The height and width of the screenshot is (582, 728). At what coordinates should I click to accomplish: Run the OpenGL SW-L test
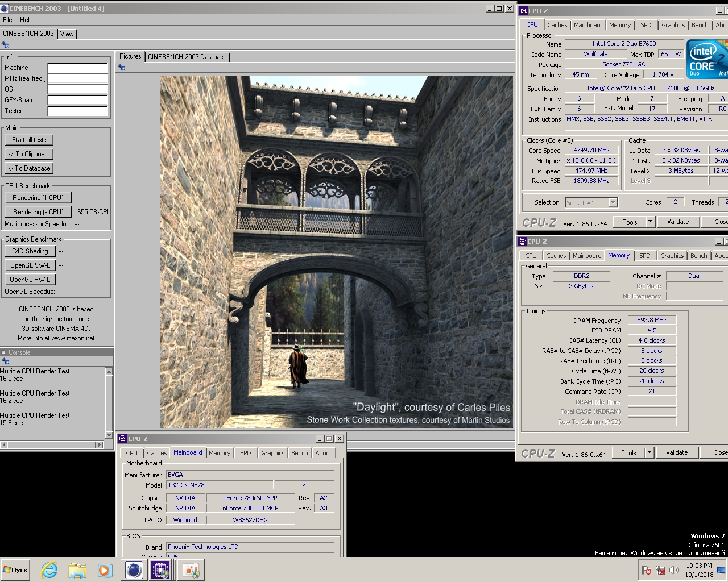[x=30, y=265]
